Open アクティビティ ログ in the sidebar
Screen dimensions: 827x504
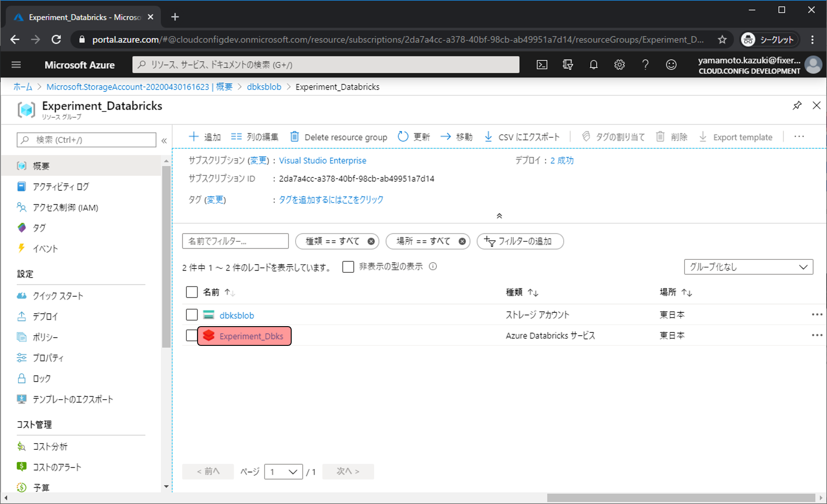60,187
